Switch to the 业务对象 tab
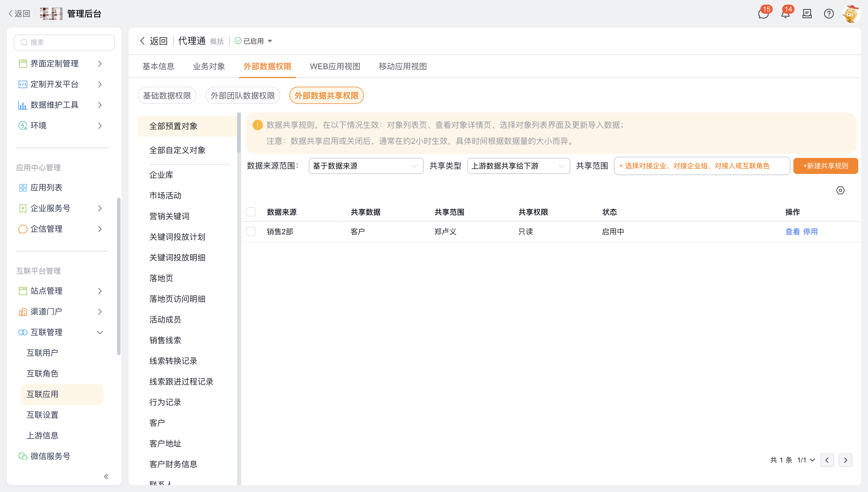868x492 pixels. (x=209, y=67)
